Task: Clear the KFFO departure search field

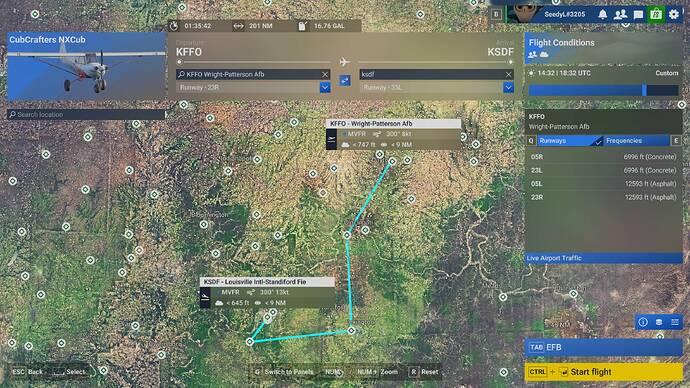Action: (x=325, y=74)
